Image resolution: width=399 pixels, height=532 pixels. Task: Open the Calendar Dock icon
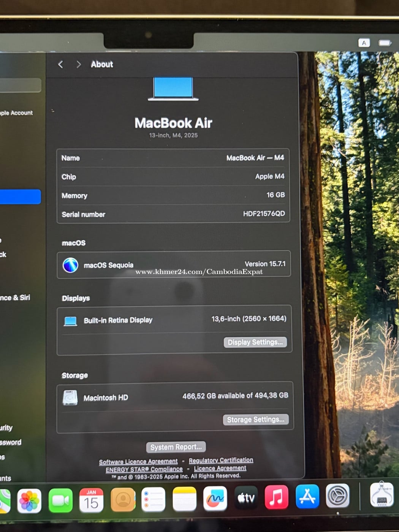point(91,500)
